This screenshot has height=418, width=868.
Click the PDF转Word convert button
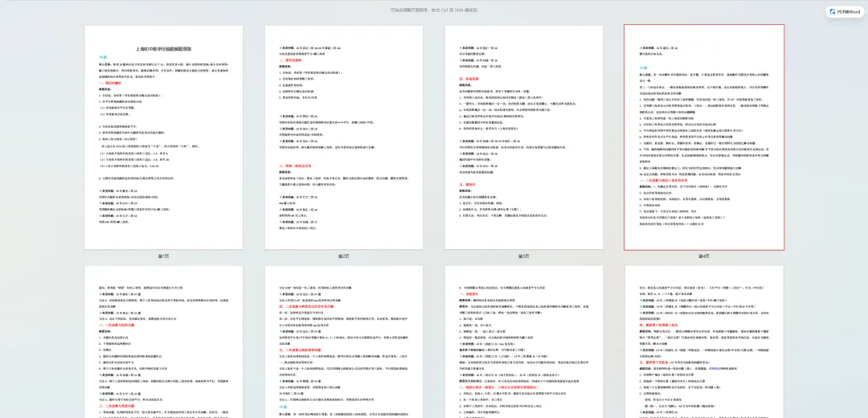click(x=845, y=11)
